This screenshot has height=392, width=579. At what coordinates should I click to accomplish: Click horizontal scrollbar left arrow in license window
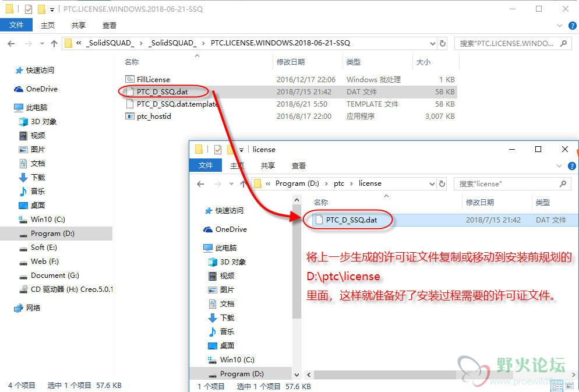coord(309,375)
